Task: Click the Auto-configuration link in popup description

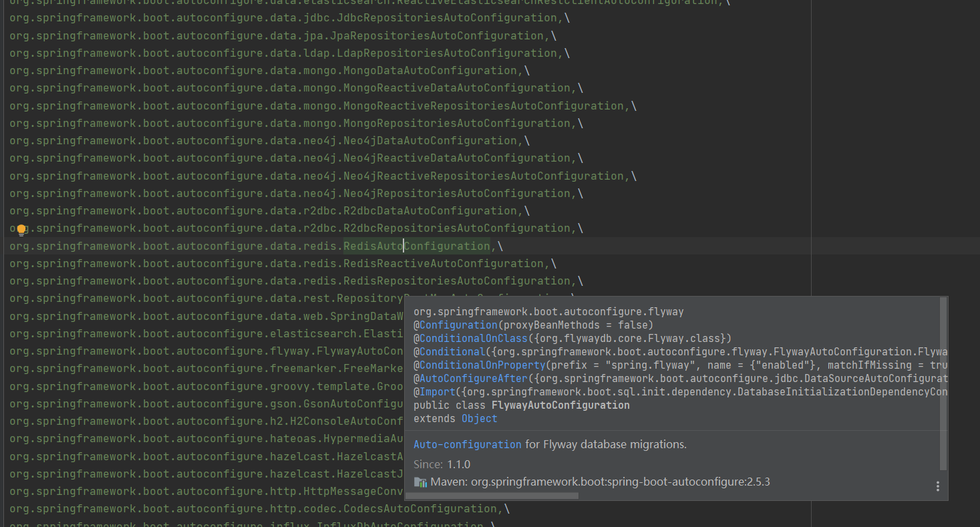Action: [467, 444]
